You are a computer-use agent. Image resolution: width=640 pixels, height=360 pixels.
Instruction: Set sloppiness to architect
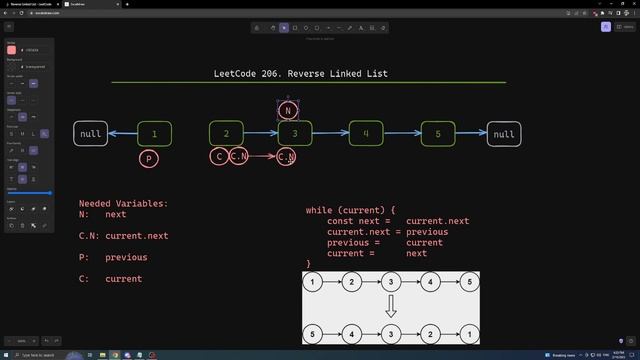coord(11,117)
